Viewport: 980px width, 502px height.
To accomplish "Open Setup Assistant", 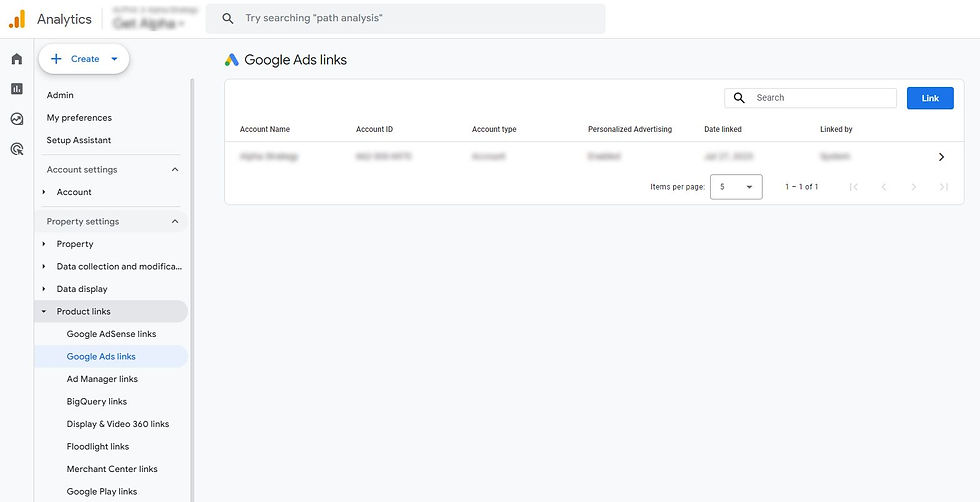I will (79, 140).
